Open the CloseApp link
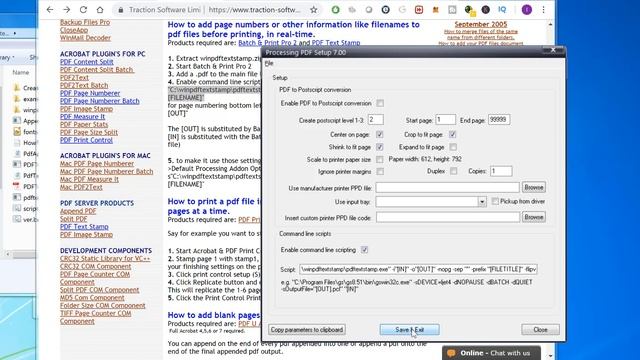Viewport: 640px width, 360px height. pos(74,30)
